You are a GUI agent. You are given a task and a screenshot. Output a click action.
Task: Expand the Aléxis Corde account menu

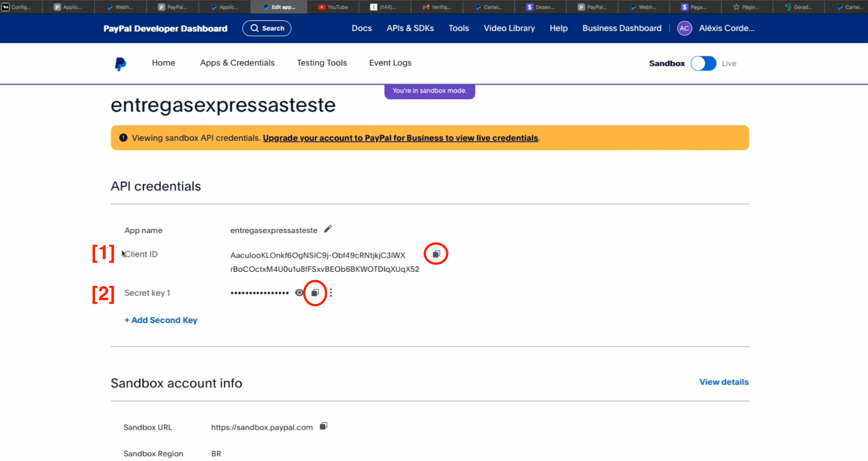[726, 28]
